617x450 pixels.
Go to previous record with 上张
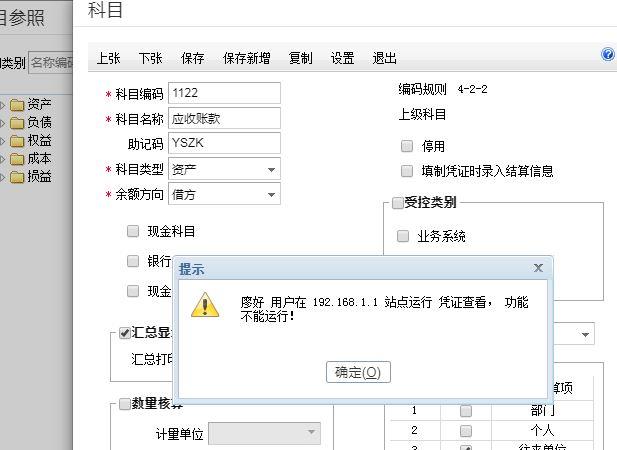(x=109, y=58)
